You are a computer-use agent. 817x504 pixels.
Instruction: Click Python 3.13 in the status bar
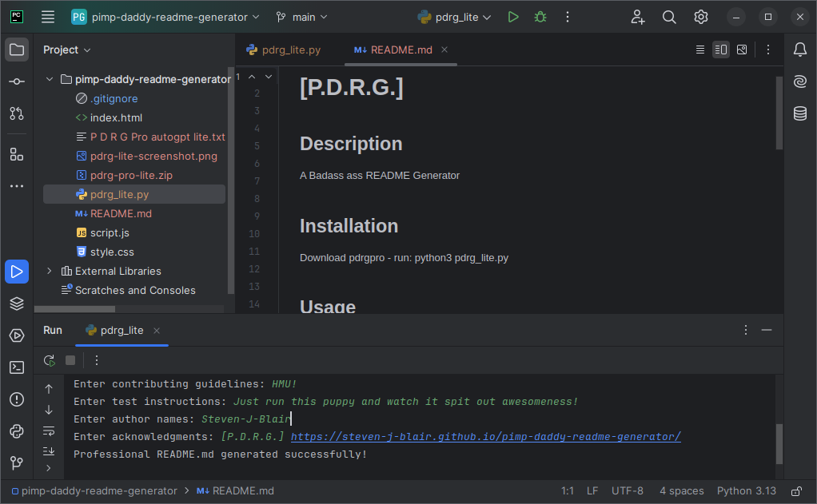point(746,491)
